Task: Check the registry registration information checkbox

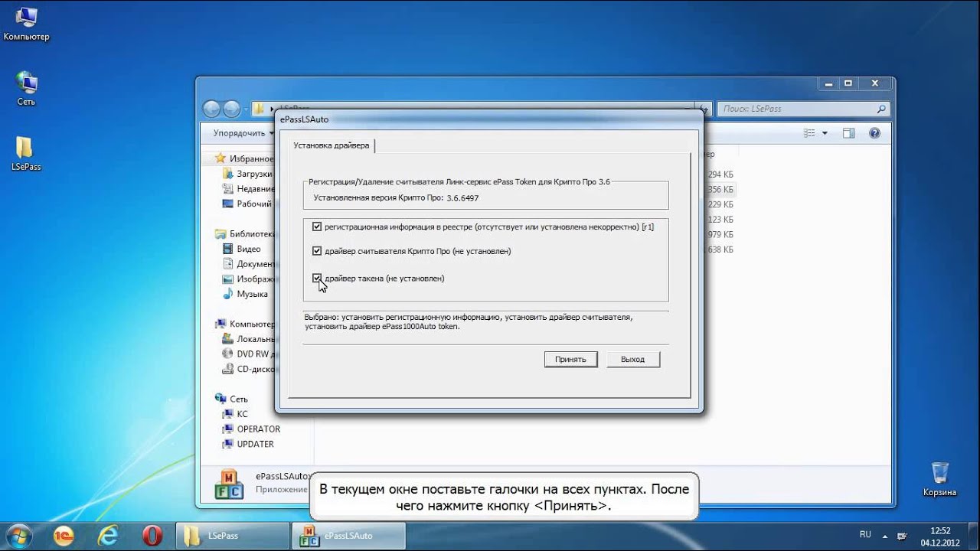Action: [x=317, y=227]
